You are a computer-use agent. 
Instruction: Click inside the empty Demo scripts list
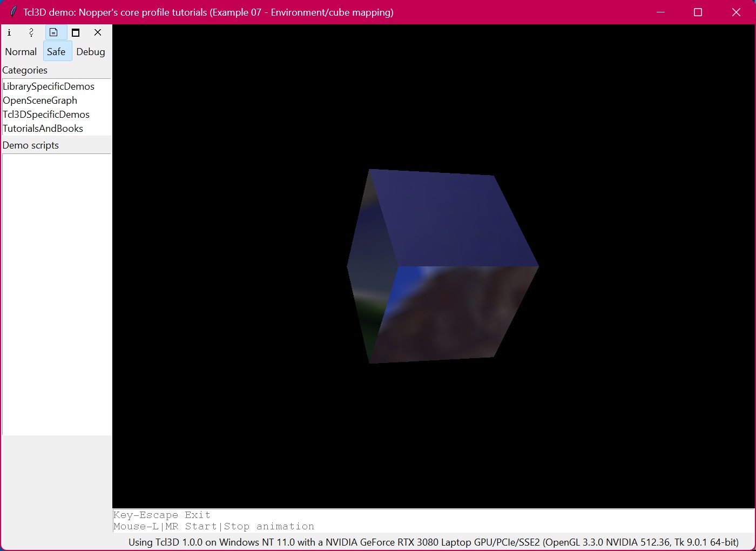(x=57, y=294)
